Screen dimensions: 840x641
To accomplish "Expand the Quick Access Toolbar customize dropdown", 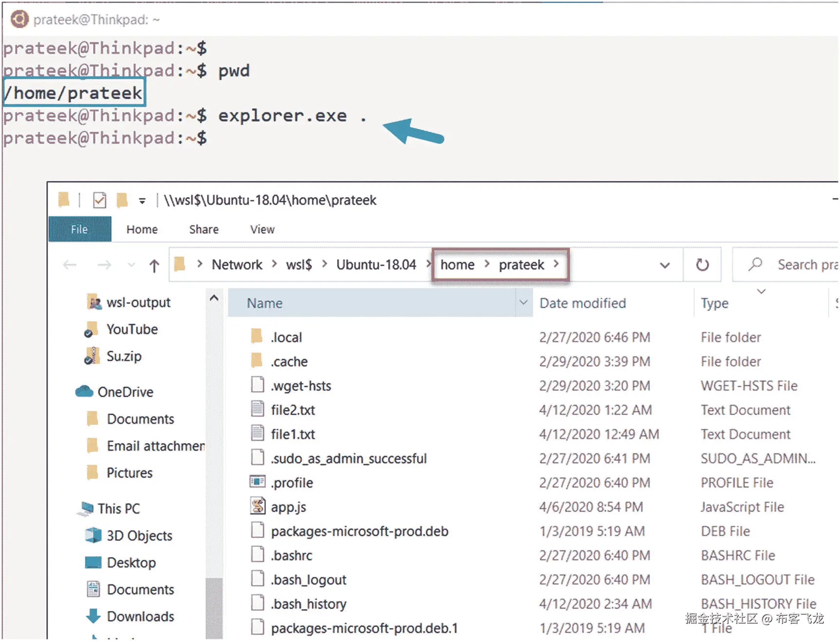I will [142, 201].
